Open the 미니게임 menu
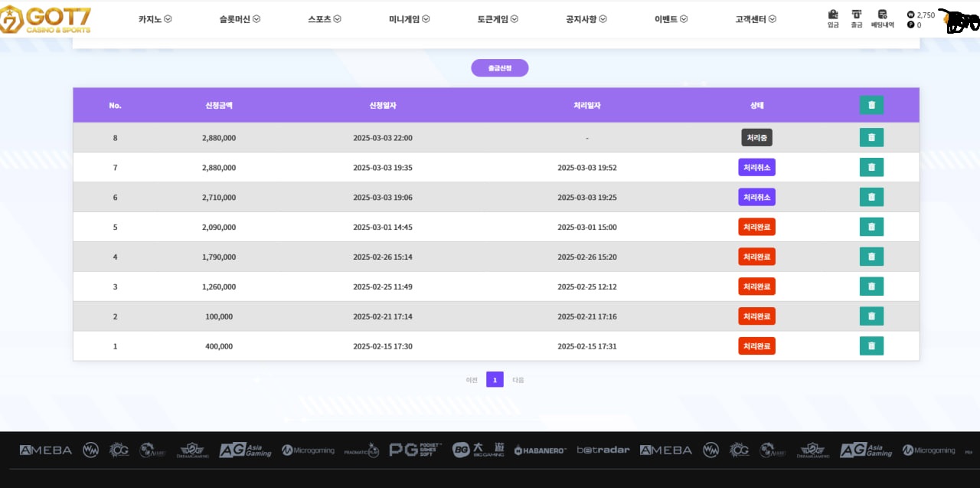This screenshot has height=488, width=980. (409, 19)
